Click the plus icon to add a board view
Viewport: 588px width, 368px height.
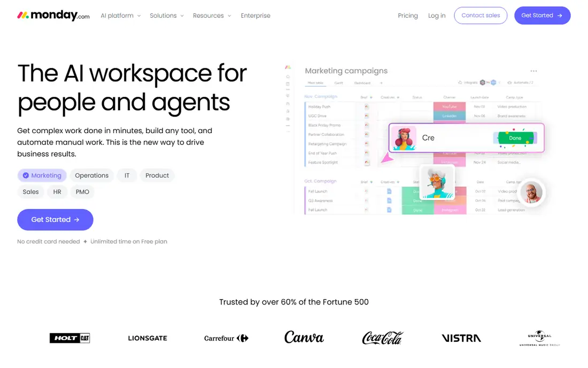coord(381,83)
